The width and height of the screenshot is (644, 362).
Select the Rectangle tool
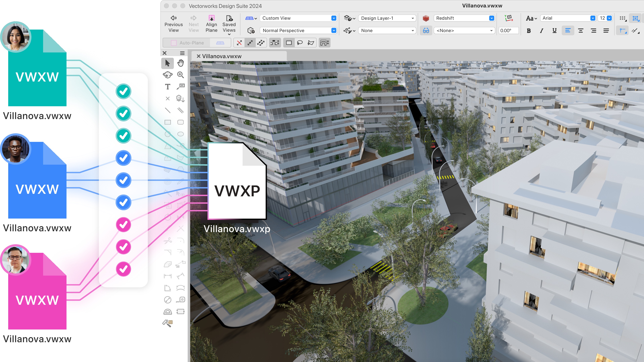point(168,122)
